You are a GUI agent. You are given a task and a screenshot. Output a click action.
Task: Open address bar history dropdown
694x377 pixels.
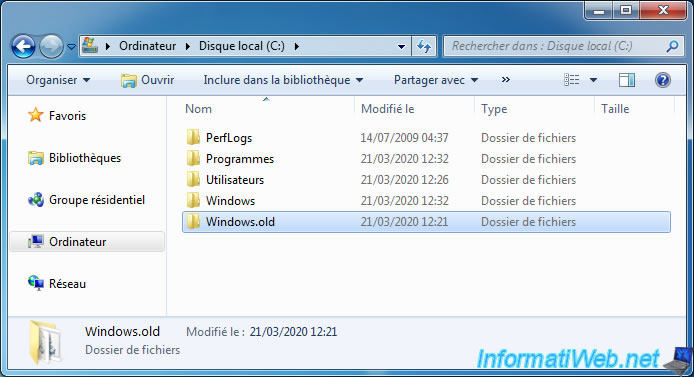click(401, 46)
